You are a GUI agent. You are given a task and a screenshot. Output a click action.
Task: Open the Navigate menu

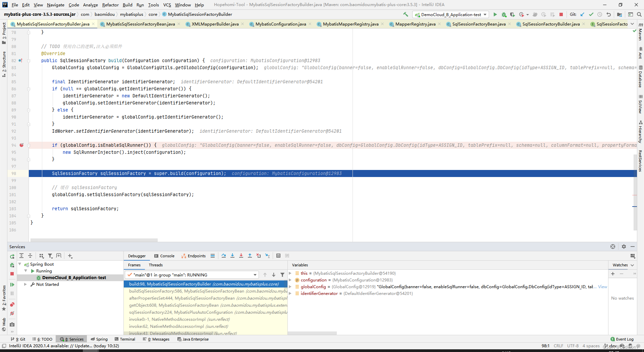click(56, 5)
